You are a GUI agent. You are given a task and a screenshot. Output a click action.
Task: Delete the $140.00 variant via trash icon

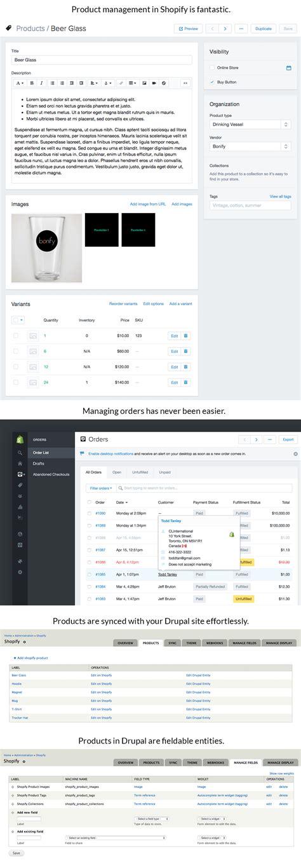pos(185,382)
